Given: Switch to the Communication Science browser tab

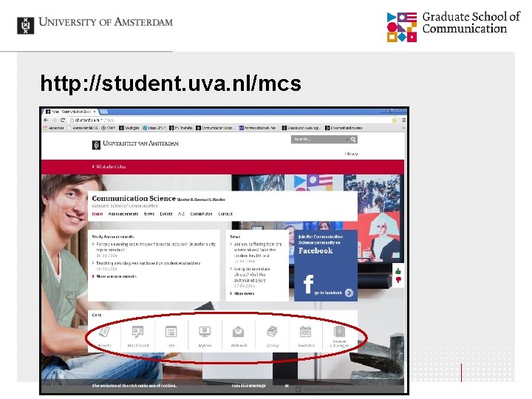Looking at the screenshot, I should coord(71,112).
